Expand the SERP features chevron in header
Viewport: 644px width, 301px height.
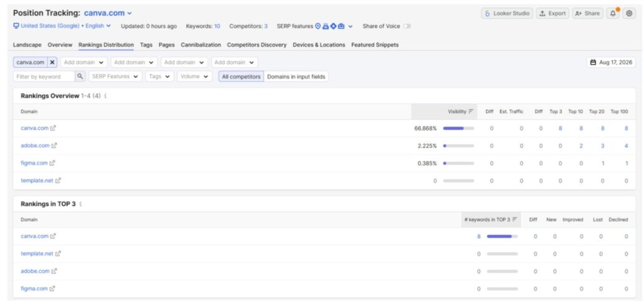(x=350, y=26)
